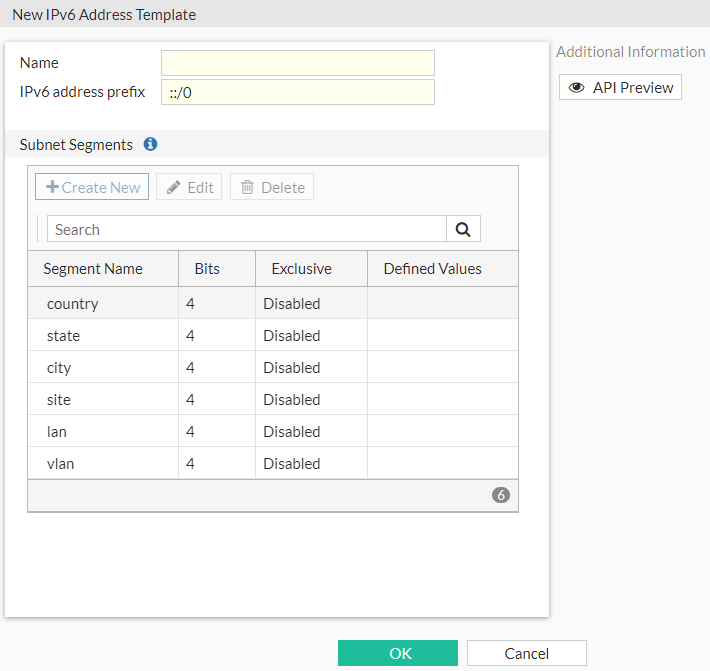This screenshot has width=710, height=671.
Task: Click the IPv6 address prefix field
Action: click(297, 92)
